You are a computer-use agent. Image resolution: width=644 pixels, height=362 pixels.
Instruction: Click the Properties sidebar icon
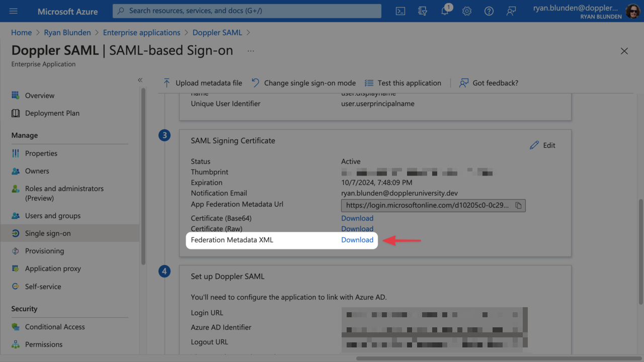click(x=16, y=153)
